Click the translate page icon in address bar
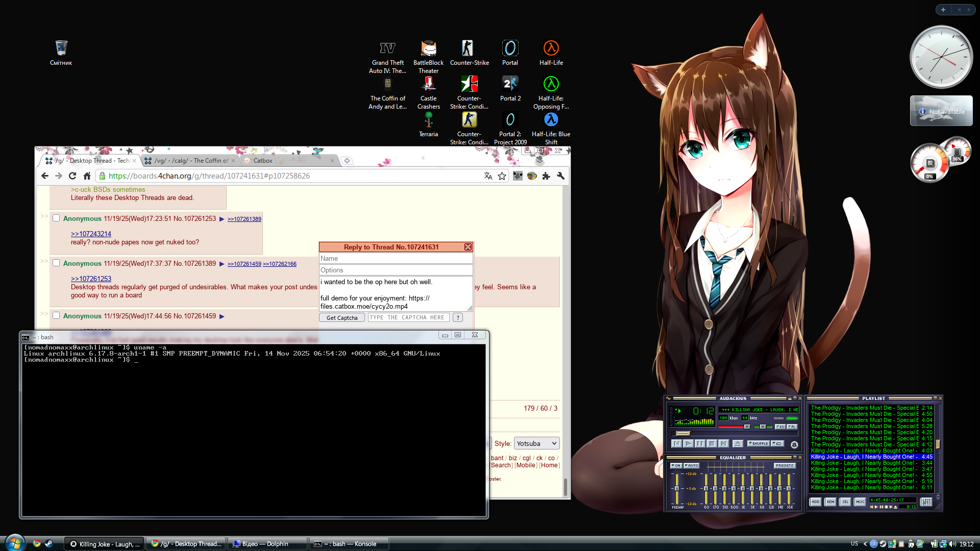The image size is (980, 551). point(488,176)
